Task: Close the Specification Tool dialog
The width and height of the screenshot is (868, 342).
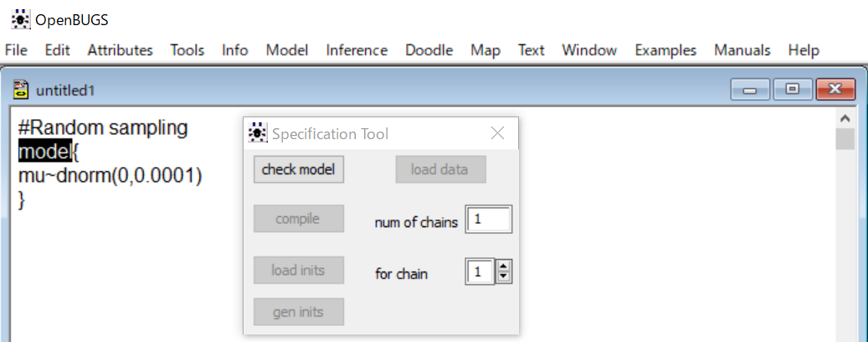Action: pos(498,133)
